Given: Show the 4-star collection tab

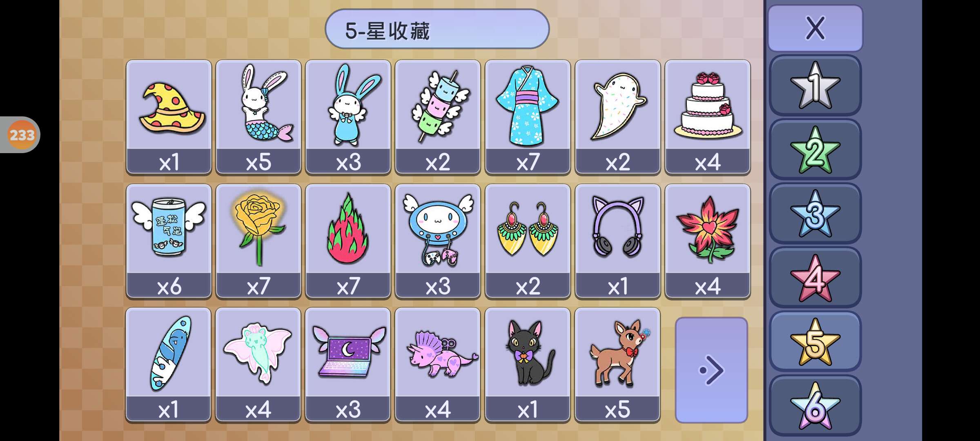Looking at the screenshot, I should click(x=815, y=278).
